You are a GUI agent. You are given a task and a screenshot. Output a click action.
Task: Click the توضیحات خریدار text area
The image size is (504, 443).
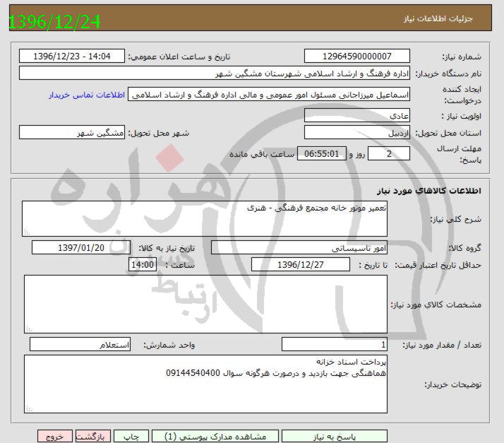[x=205, y=384]
